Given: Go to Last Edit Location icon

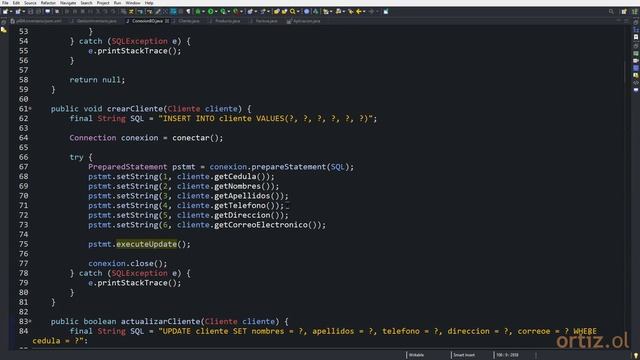Looking at the screenshot, I should pos(351,11).
